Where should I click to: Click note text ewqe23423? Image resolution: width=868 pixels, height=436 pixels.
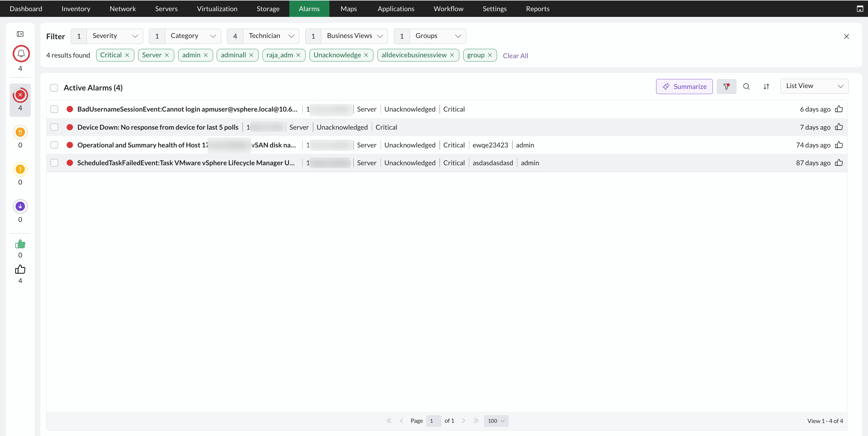490,145
